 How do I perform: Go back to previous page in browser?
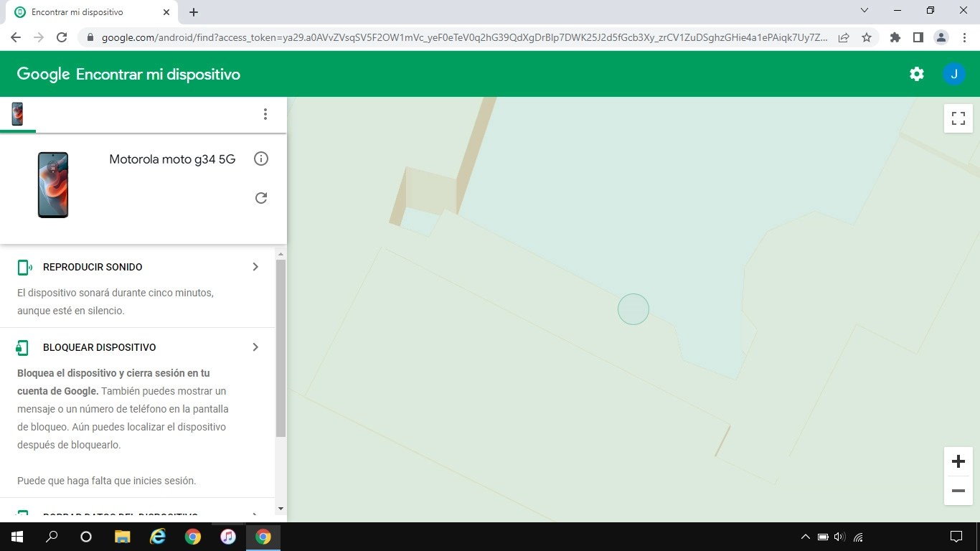pyautogui.click(x=16, y=37)
